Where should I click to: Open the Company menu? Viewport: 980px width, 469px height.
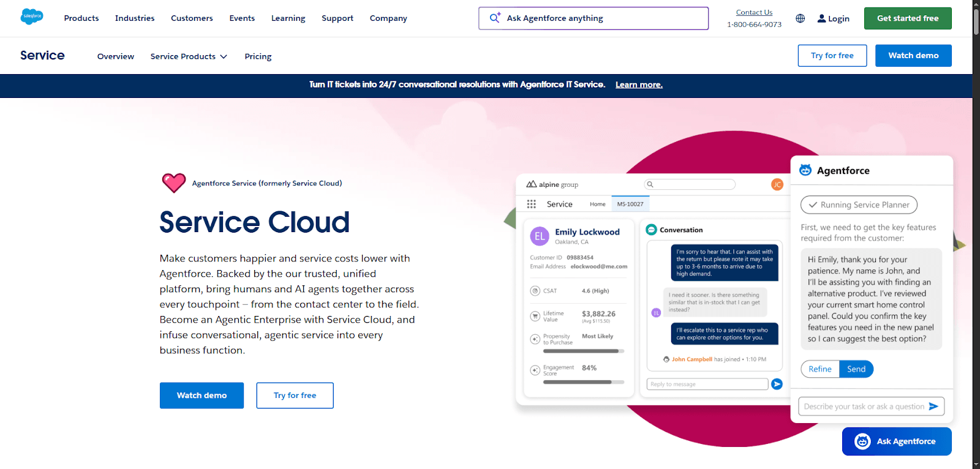pos(388,18)
